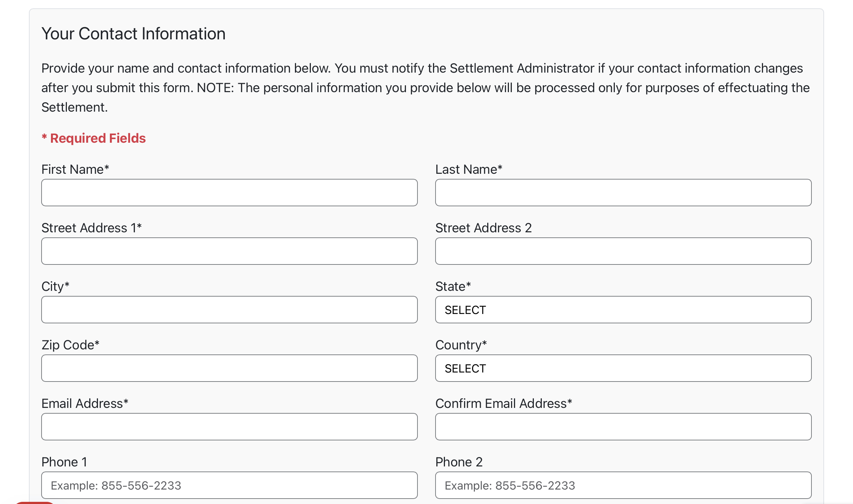Viewport: 853px width, 504px height.
Task: Focus the Last Name input box
Action: point(623,193)
